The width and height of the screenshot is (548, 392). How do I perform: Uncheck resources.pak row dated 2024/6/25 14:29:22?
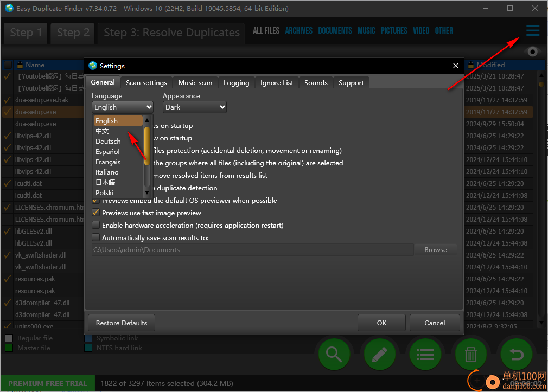pyautogui.click(x=8, y=279)
